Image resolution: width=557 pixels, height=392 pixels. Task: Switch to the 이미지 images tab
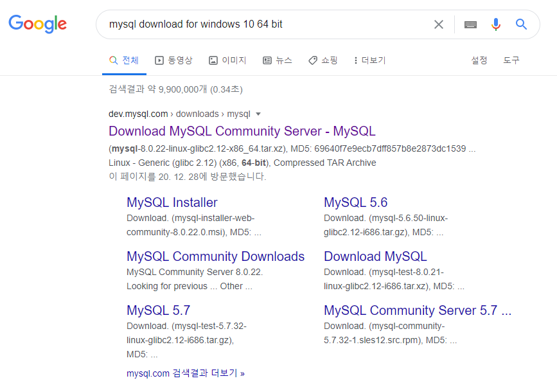coord(227,60)
